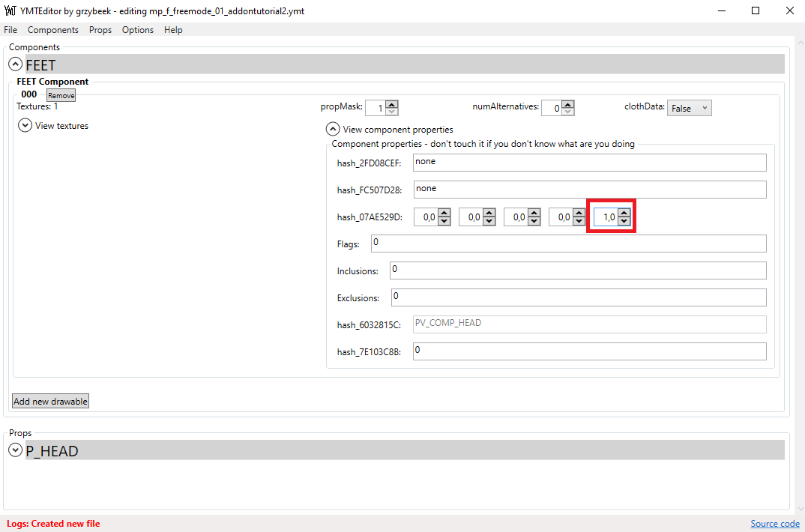The image size is (805, 532).
Task: Click the propMask number field
Action: [376, 108]
